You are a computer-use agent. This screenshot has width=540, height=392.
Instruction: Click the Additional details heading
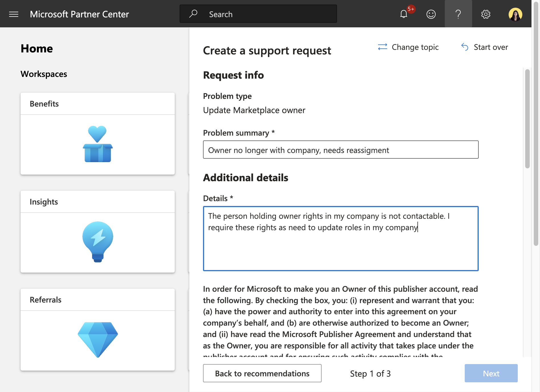pyautogui.click(x=246, y=177)
